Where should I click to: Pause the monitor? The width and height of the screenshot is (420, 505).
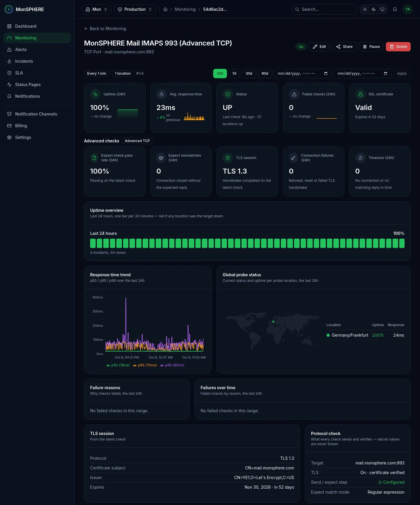(371, 47)
